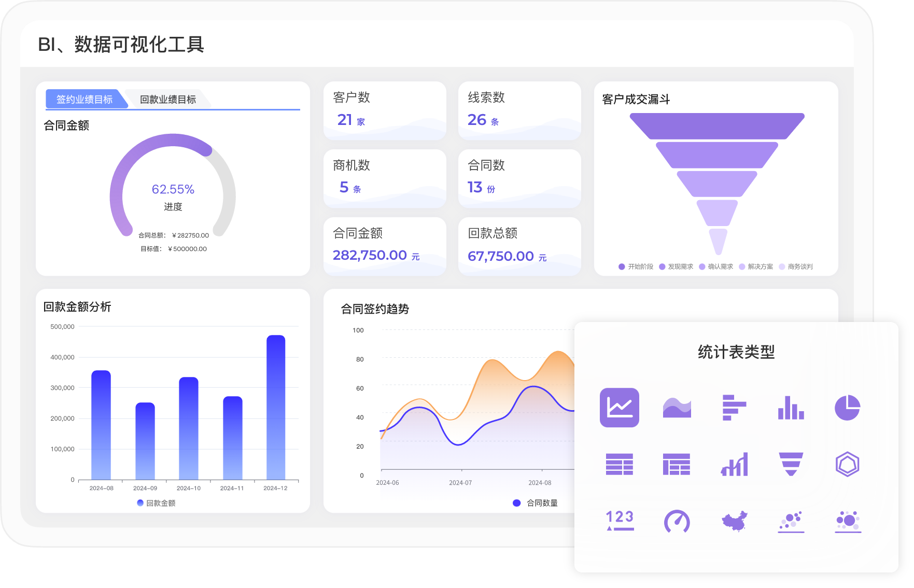This screenshot has height=588, width=914.
Task: Select the funnel chart type icon
Action: point(791,464)
